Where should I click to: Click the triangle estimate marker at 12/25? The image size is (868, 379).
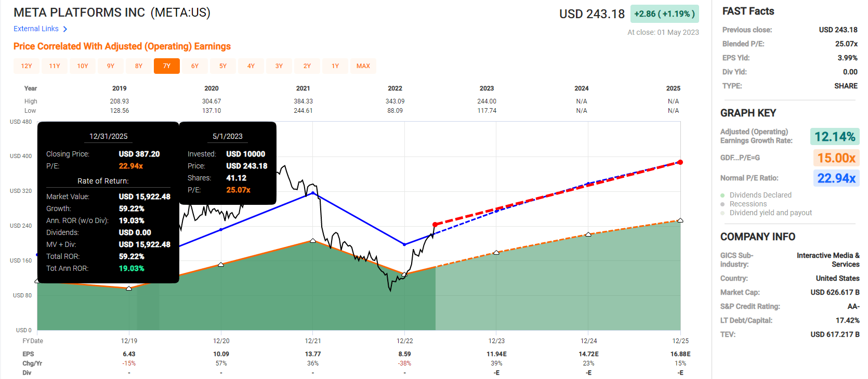680,220
